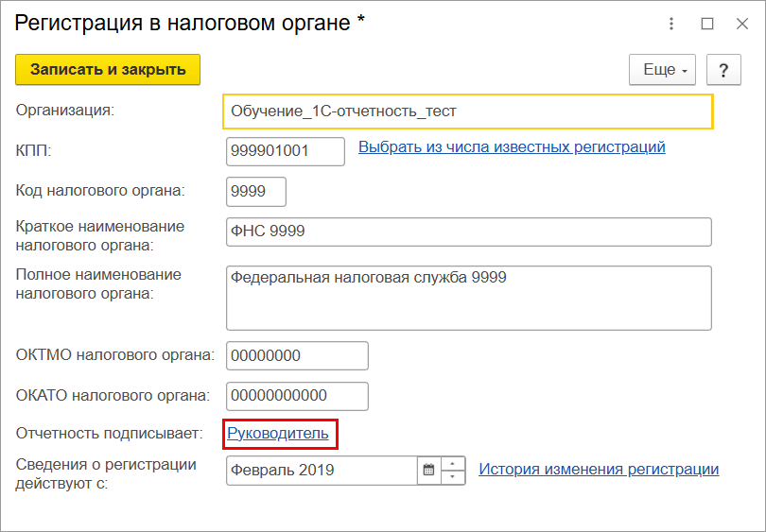The image size is (766, 532).
Task: Open help with the question mark button
Action: click(723, 70)
